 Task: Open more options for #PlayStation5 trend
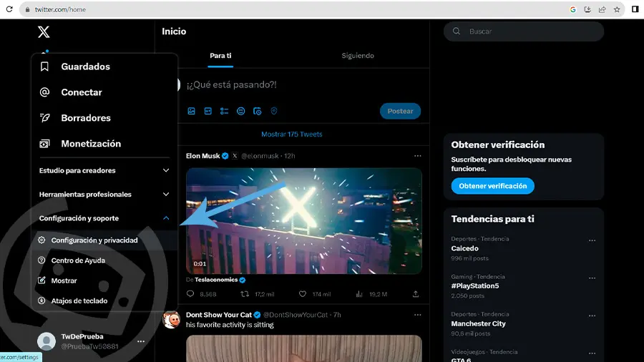tap(592, 278)
